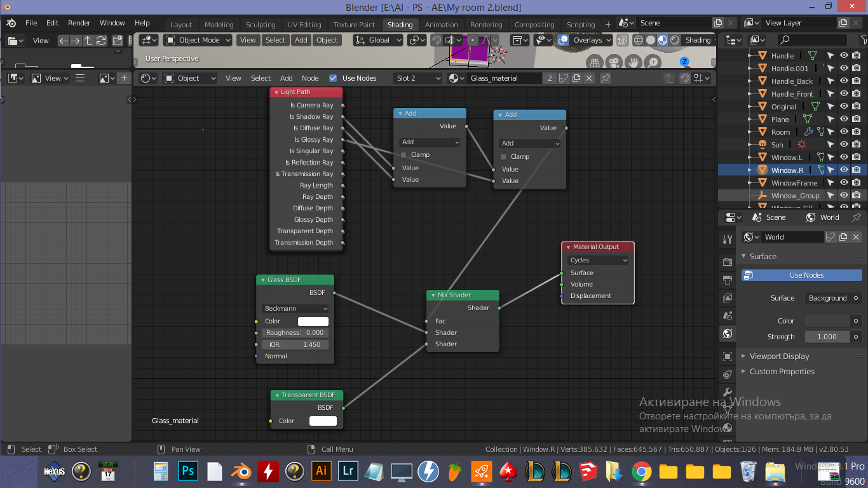The height and width of the screenshot is (488, 868).
Task: Open the Photoshop taskbar icon
Action: [x=188, y=471]
